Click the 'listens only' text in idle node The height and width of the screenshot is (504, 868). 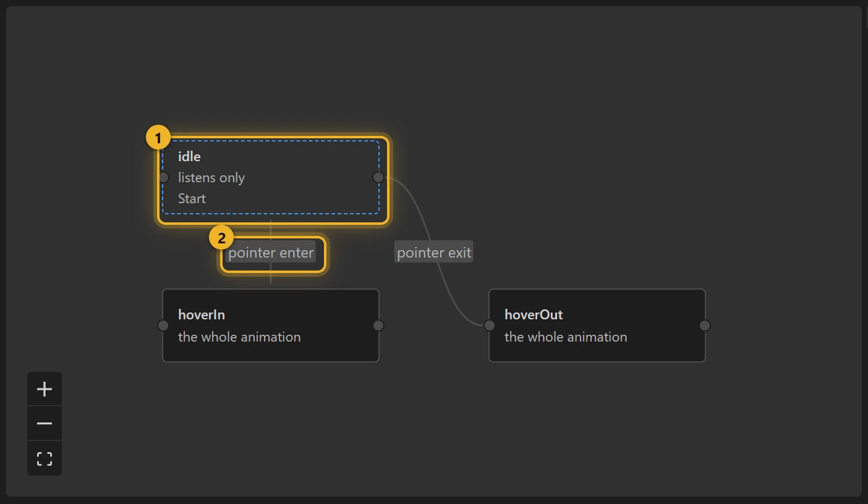211,178
